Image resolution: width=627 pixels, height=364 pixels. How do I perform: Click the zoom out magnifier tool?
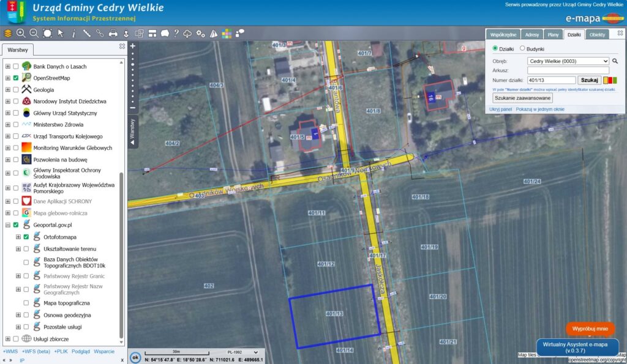point(34,33)
